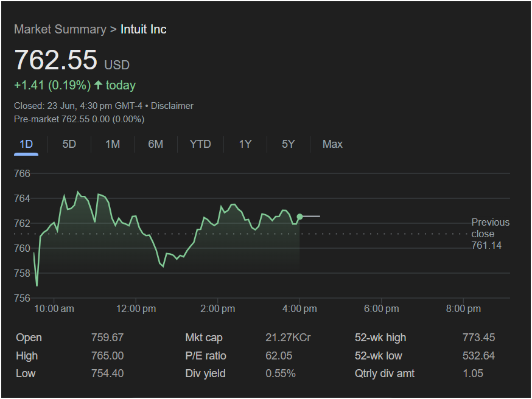This screenshot has height=399, width=532.
Task: Click the Qtrly div amt label
Action: click(385, 373)
